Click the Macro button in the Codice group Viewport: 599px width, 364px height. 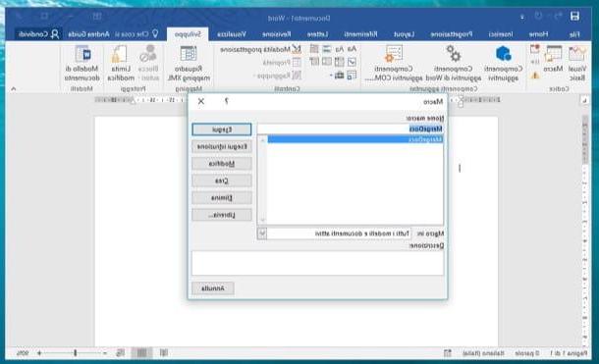553,60
